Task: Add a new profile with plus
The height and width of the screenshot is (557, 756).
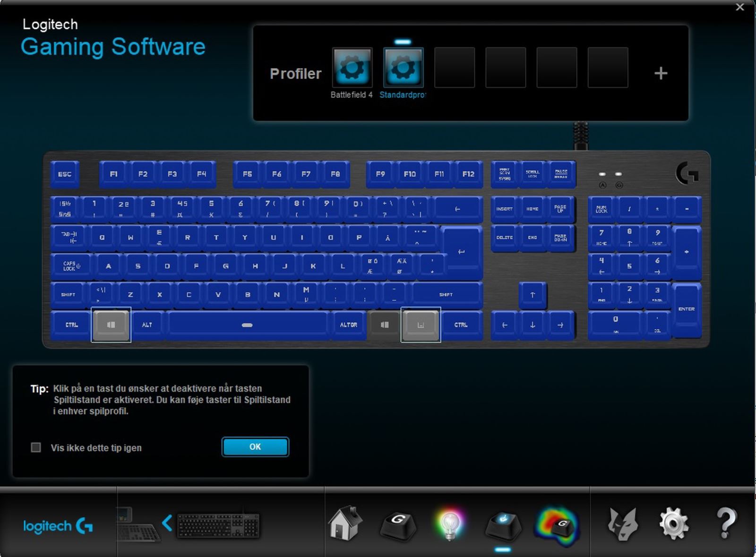Action: [661, 73]
